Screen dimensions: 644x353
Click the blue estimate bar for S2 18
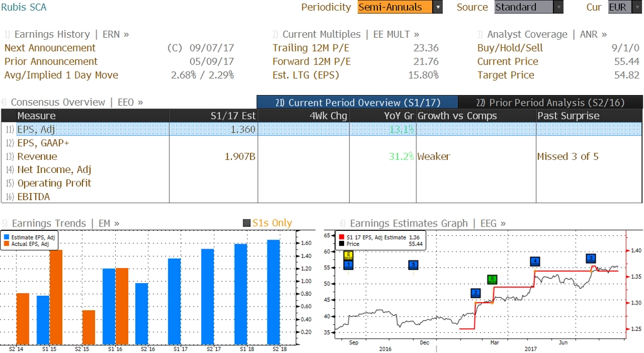274,292
